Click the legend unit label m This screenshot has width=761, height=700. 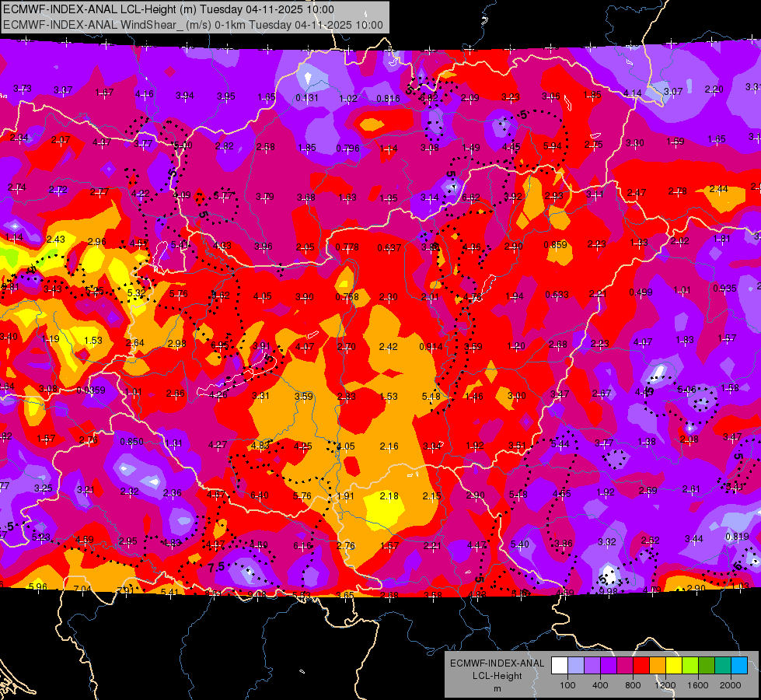pos(497,688)
